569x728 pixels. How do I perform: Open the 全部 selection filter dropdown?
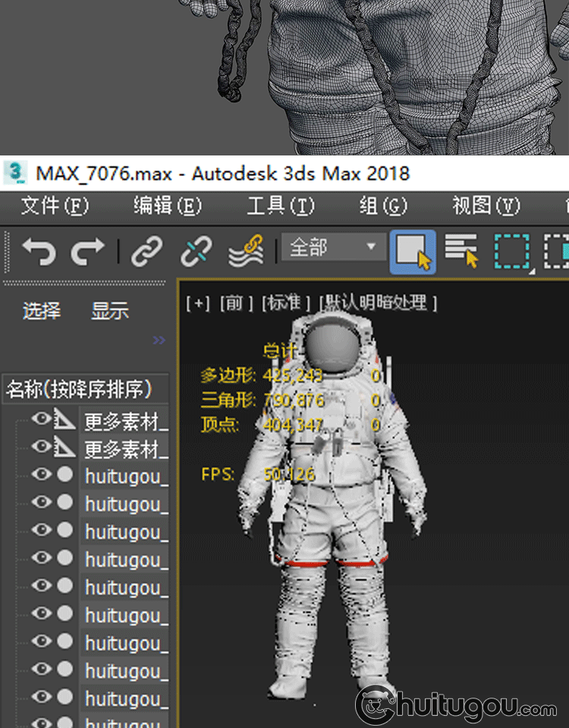click(x=334, y=247)
